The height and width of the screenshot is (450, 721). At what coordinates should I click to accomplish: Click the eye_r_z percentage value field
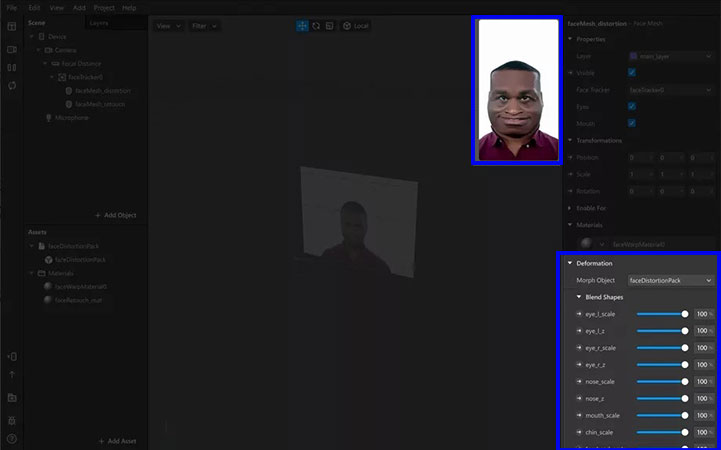pos(704,365)
